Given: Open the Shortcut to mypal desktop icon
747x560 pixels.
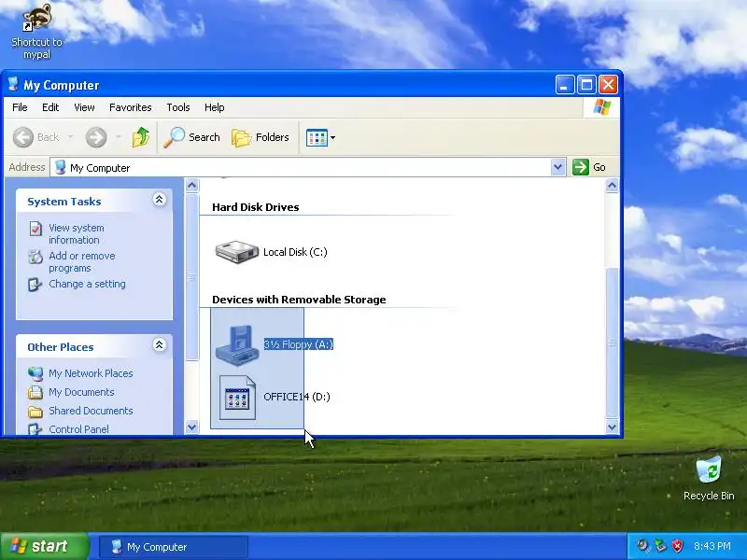Looking at the screenshot, I should tap(36, 32).
